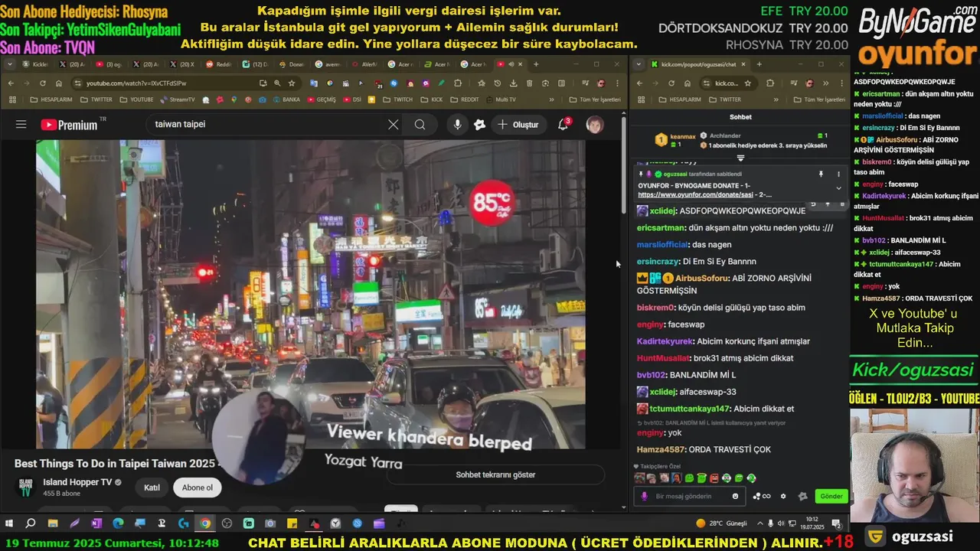Open File Explorer from the taskbar

coord(52,523)
